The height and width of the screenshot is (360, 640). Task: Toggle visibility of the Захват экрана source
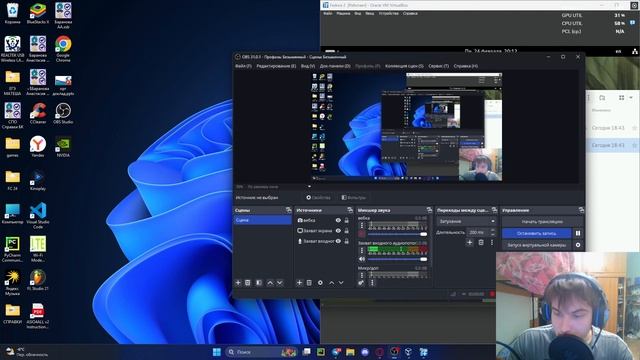click(x=338, y=231)
